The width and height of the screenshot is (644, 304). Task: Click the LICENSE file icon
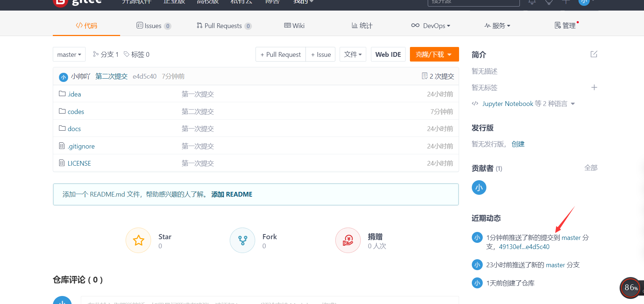(62, 163)
